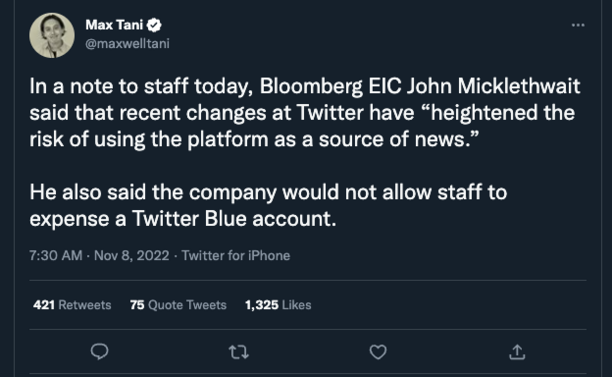Open Max Tani's profile picture
The height and width of the screenshot is (377, 612).
52,35
